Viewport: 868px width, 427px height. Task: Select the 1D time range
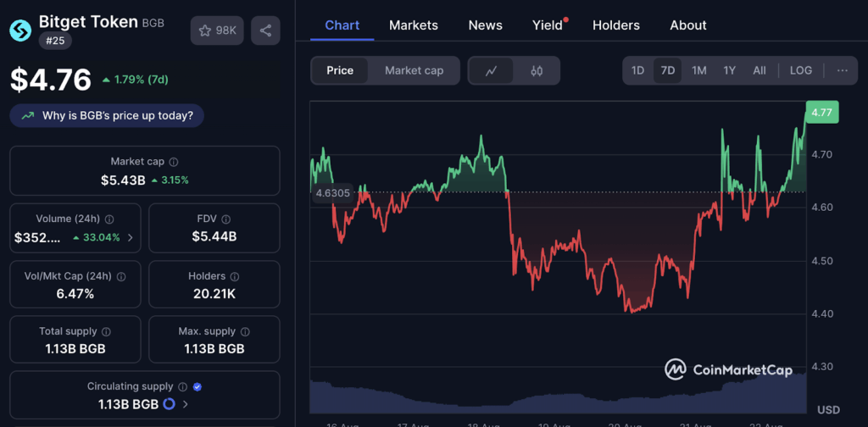tap(637, 70)
